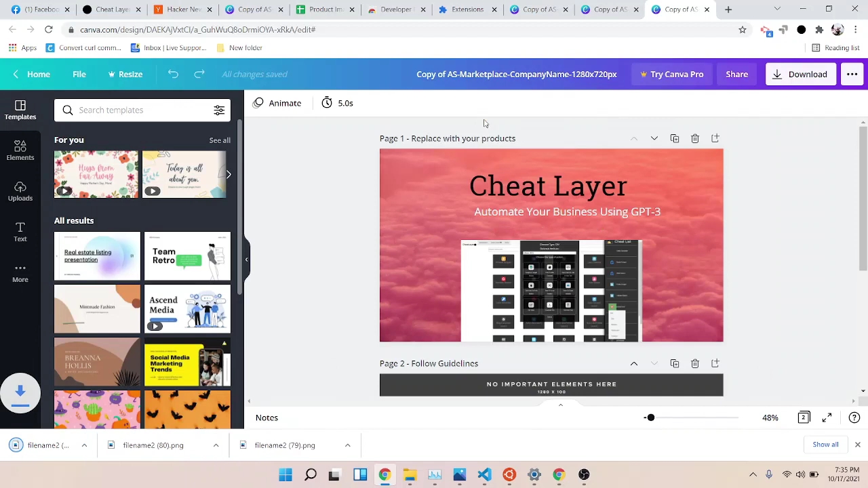Screen dimensions: 868x488
Task: Duplicate Page 2 with the copy icon
Action: click(x=675, y=363)
